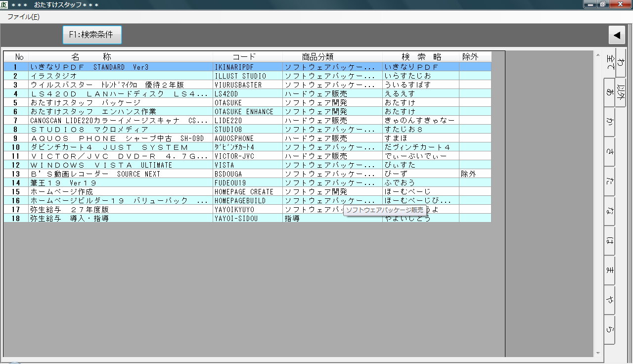Select the か kana index tab
Screen dimensions: 633x364
pos(609,122)
